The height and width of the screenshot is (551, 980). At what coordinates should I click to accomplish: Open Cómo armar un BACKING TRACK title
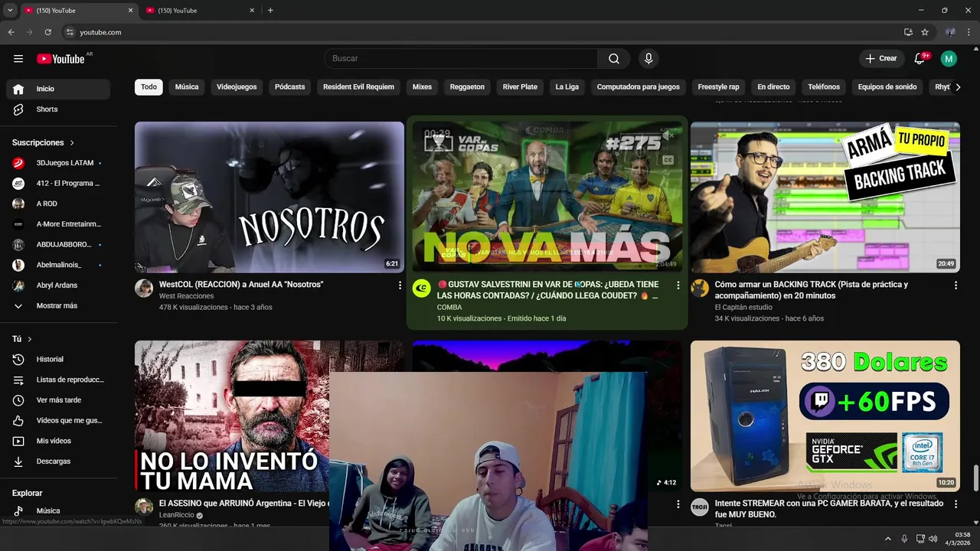(812, 290)
